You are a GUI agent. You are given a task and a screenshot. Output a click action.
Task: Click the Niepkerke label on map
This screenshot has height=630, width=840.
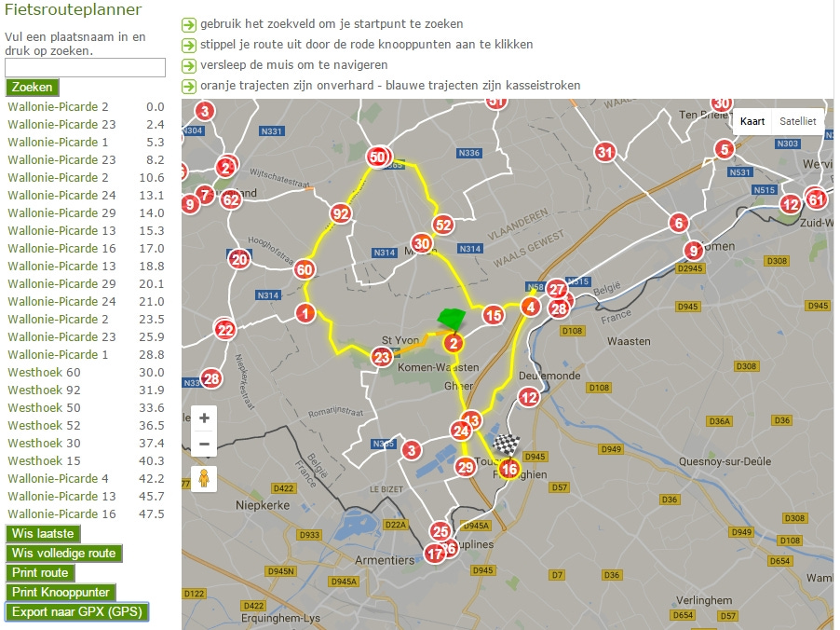click(x=263, y=505)
